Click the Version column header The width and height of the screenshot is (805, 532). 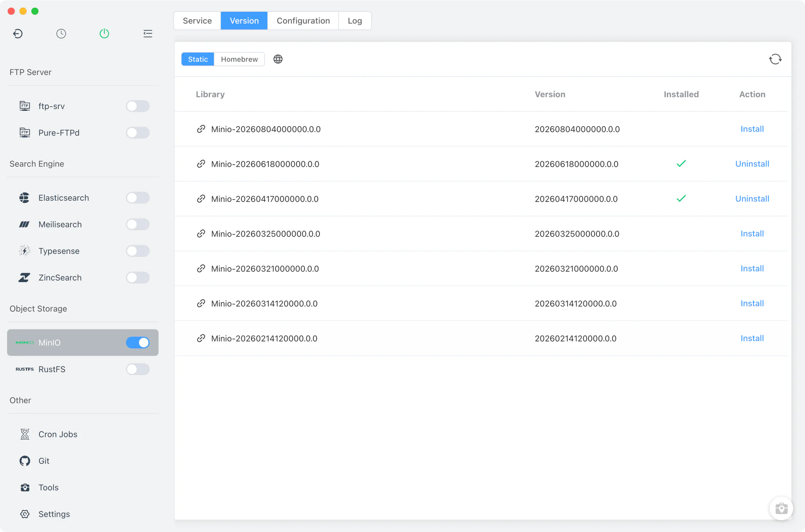(x=550, y=94)
